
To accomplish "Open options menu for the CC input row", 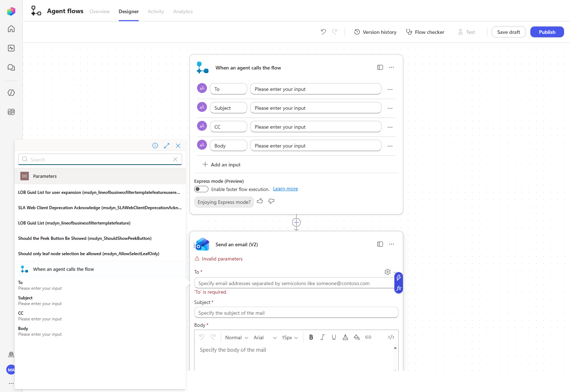I will click(x=390, y=127).
